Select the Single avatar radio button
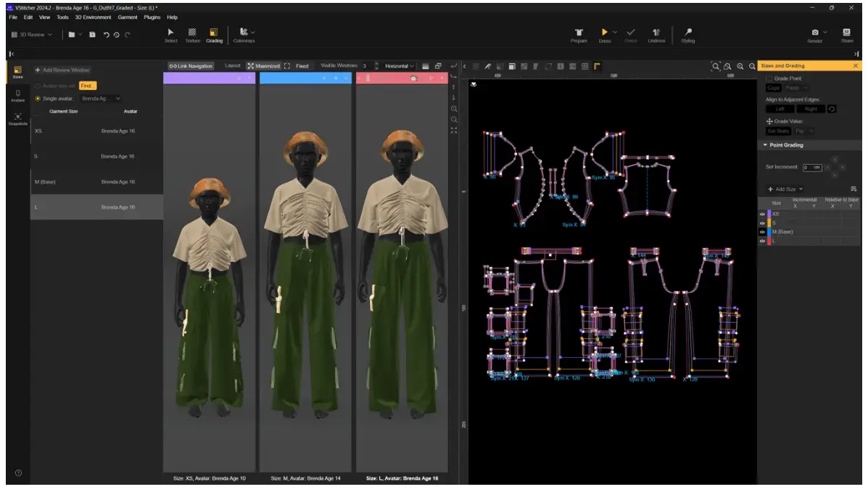The height and width of the screenshot is (492, 868). [38, 98]
